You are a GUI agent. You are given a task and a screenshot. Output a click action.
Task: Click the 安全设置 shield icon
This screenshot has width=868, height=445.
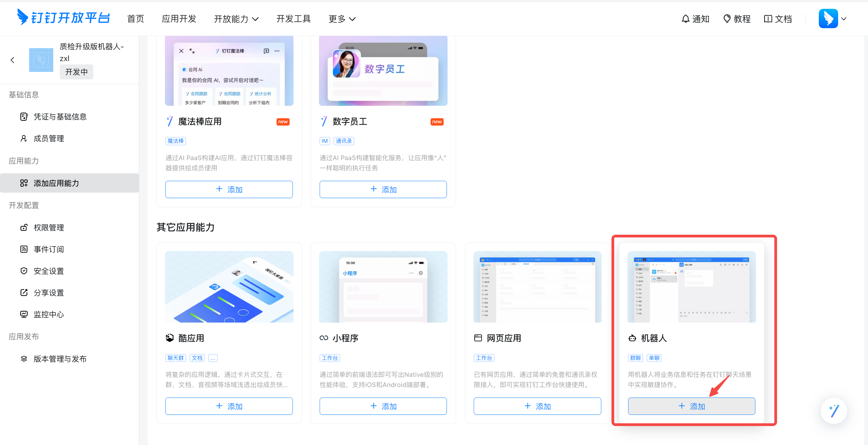coord(24,271)
